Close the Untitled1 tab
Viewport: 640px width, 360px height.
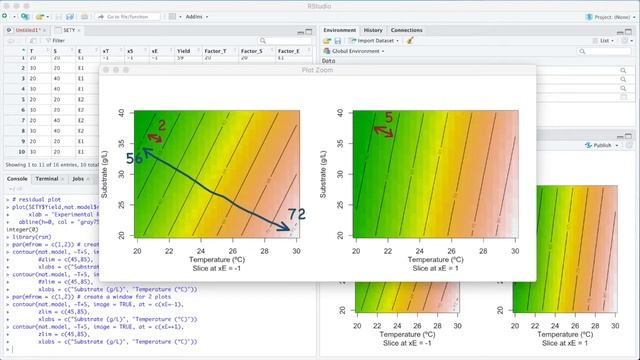pos(44,30)
